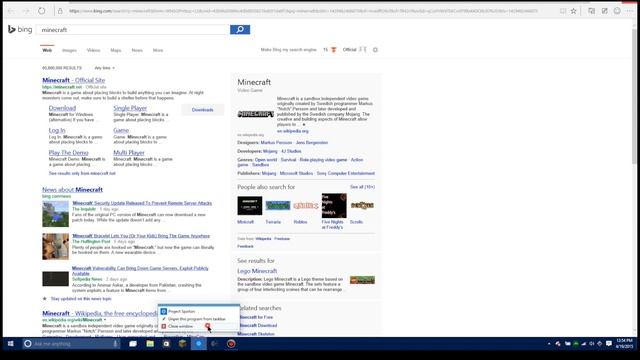640x360 pixels.
Task: Open the More search categories menu
Action: point(158,50)
